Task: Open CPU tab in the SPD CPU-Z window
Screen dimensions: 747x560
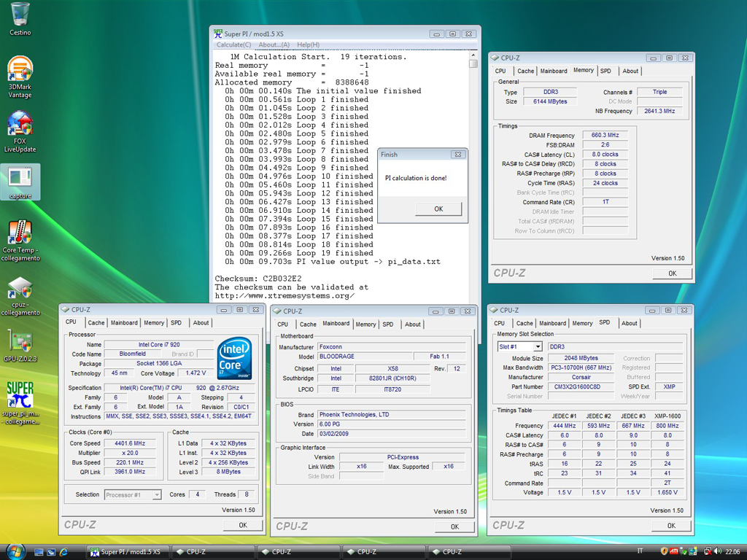Action: point(499,323)
